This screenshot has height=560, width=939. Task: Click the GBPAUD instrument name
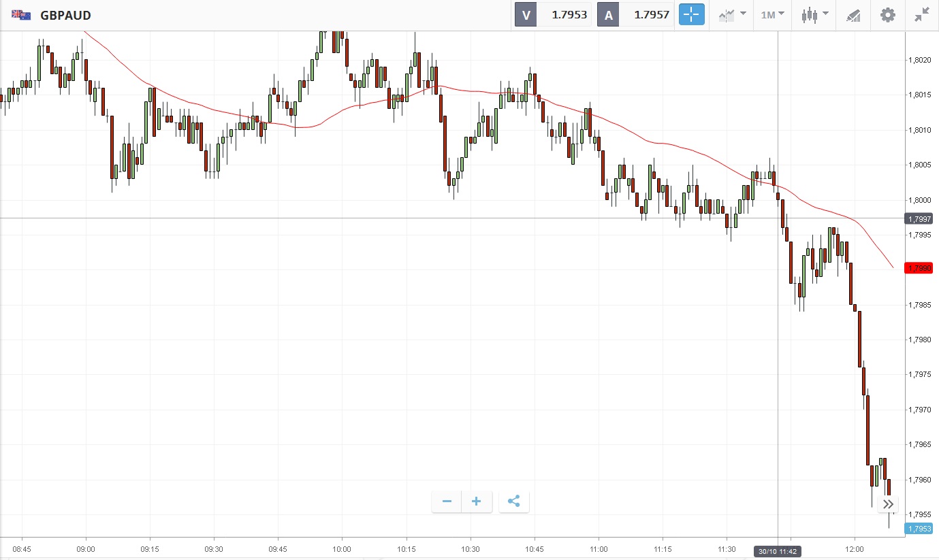pos(65,16)
